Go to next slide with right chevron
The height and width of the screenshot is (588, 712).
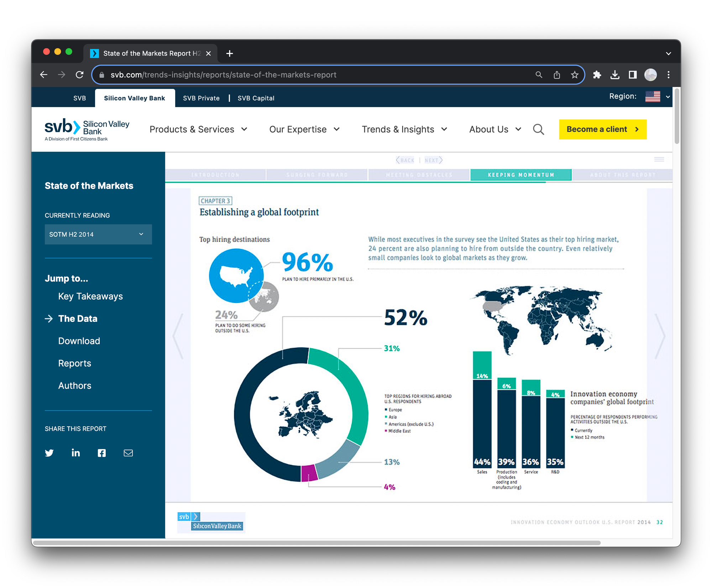[660, 336]
